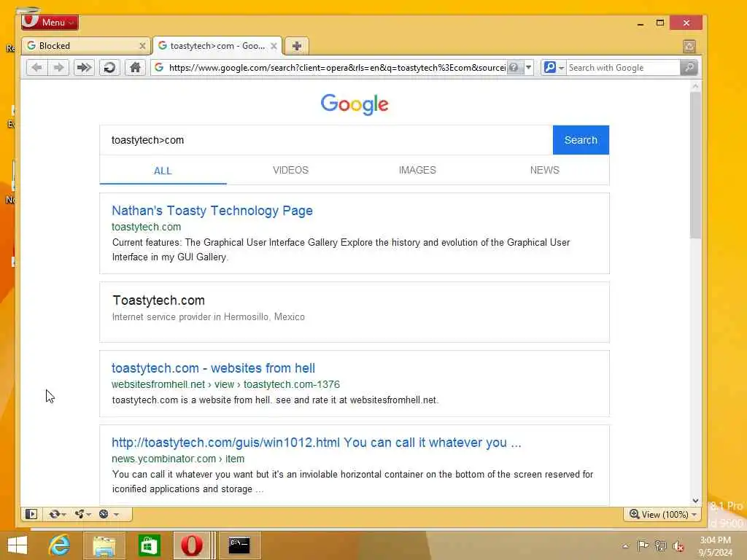Switch to NEWS results
The height and width of the screenshot is (560, 747).
[x=544, y=170]
